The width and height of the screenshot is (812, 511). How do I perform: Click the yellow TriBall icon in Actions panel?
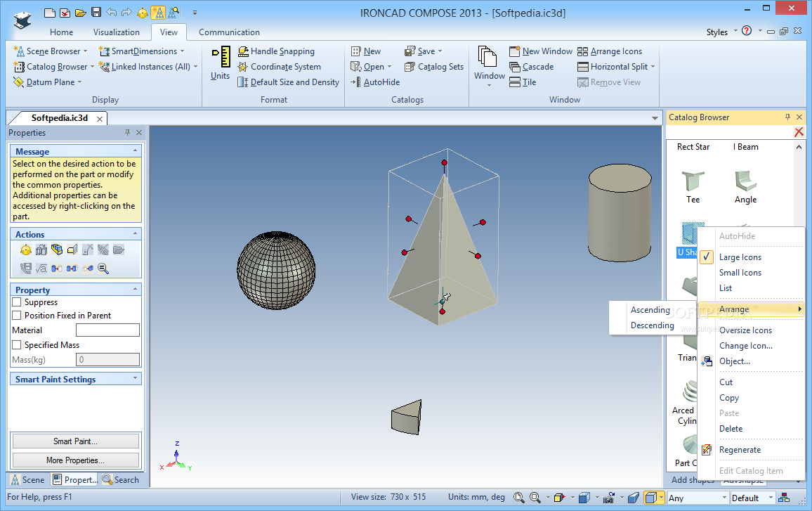coord(26,250)
